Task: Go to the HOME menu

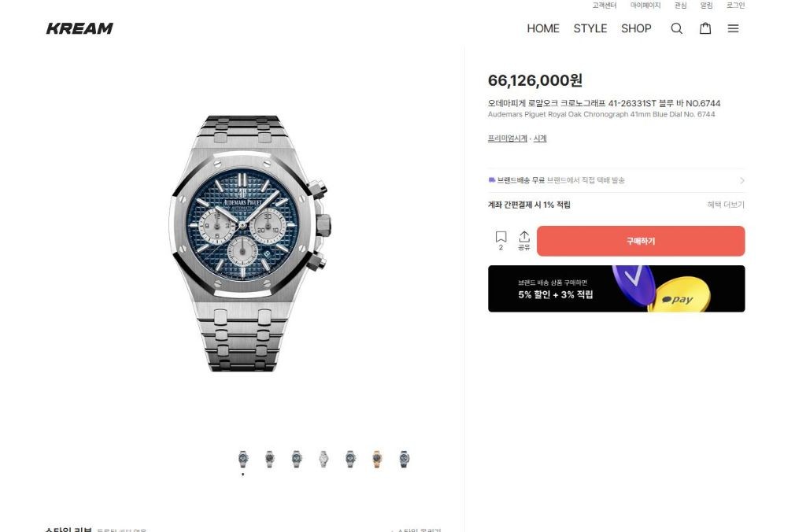Action: pyautogui.click(x=543, y=28)
